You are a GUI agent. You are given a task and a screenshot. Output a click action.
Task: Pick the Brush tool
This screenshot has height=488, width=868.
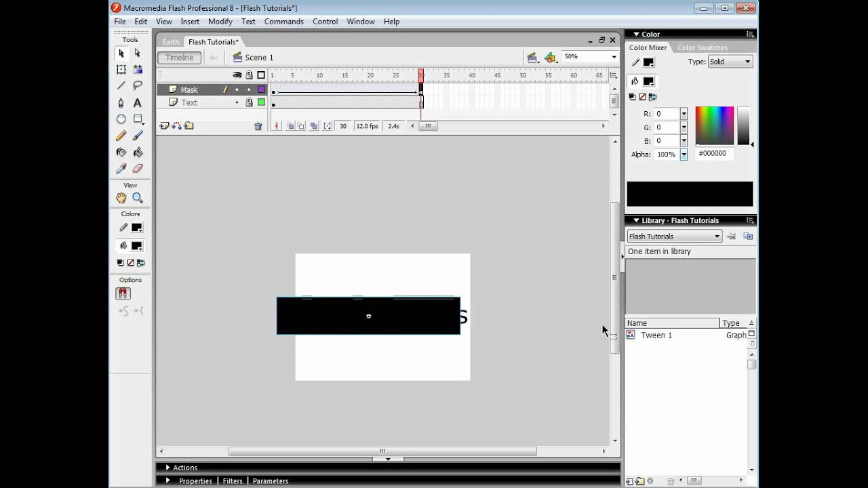click(138, 136)
